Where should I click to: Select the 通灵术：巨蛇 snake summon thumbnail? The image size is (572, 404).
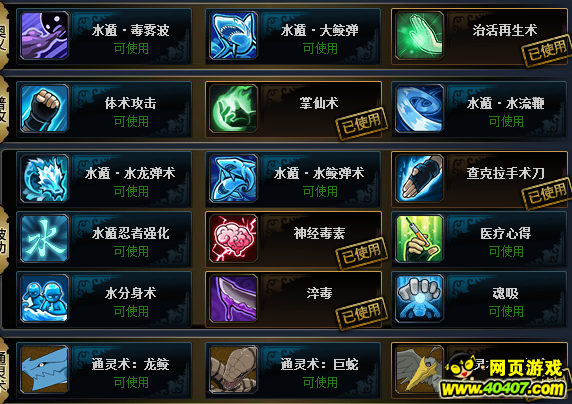click(x=233, y=369)
